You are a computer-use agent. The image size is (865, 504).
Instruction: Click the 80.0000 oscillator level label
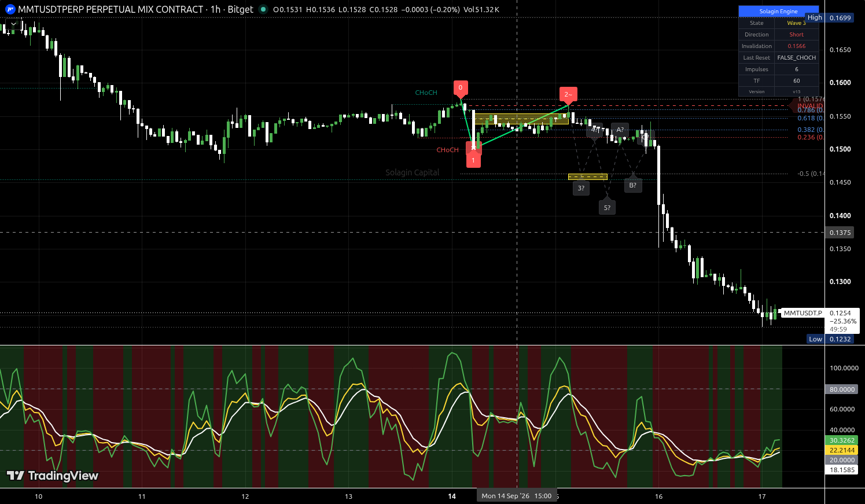[x=842, y=389]
